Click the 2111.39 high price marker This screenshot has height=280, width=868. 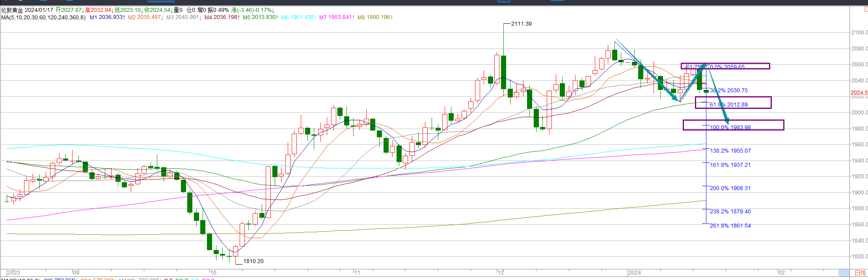coord(521,24)
